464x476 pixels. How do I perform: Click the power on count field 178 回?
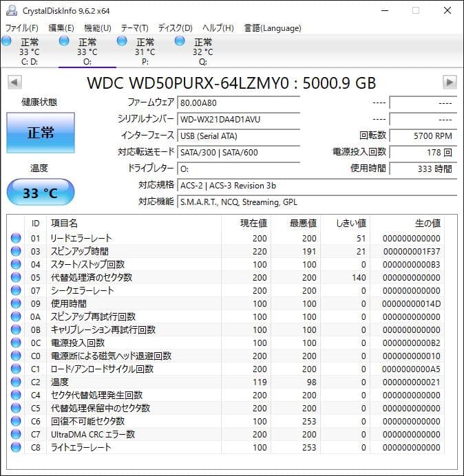tap(423, 153)
